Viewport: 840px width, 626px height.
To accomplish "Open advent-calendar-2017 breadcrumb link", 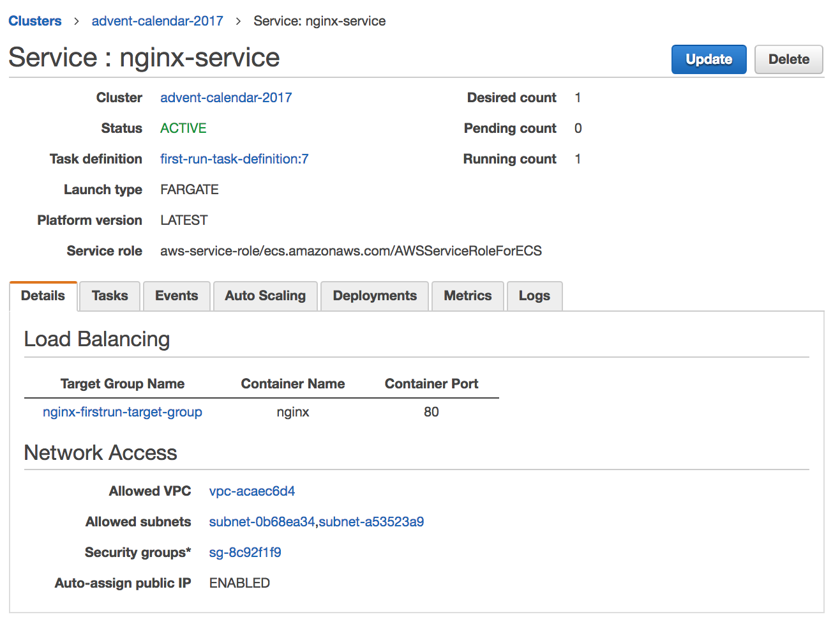I will (x=157, y=21).
